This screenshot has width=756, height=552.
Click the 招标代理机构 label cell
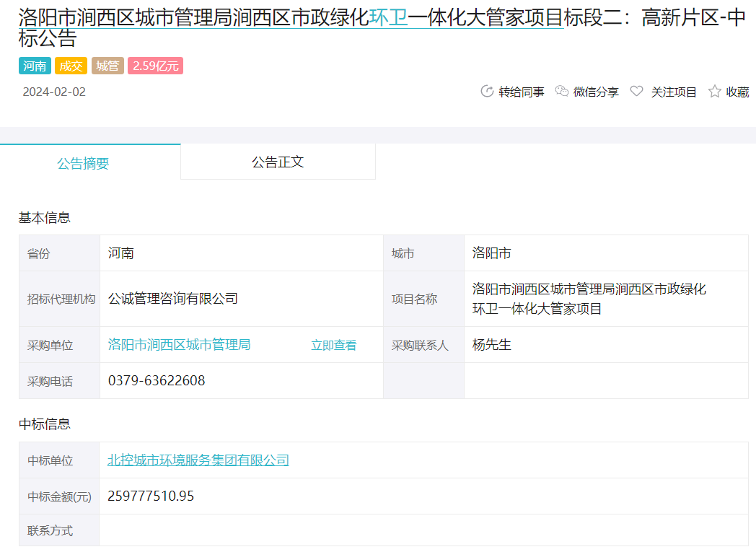pos(59,299)
